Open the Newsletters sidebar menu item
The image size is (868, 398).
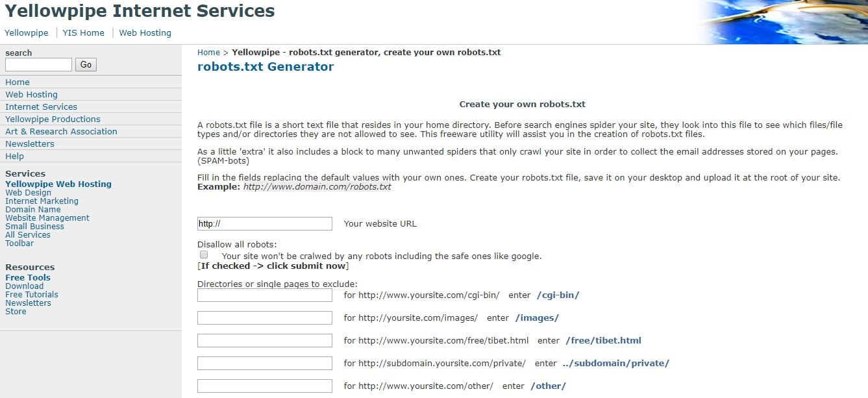[30, 144]
